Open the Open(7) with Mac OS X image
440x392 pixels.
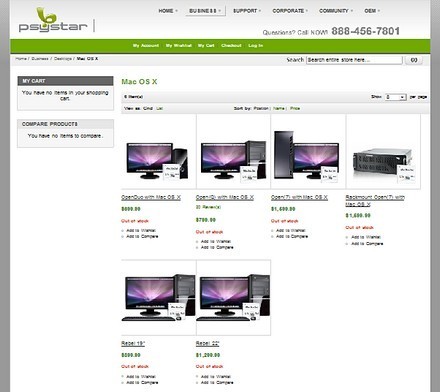pos(308,152)
